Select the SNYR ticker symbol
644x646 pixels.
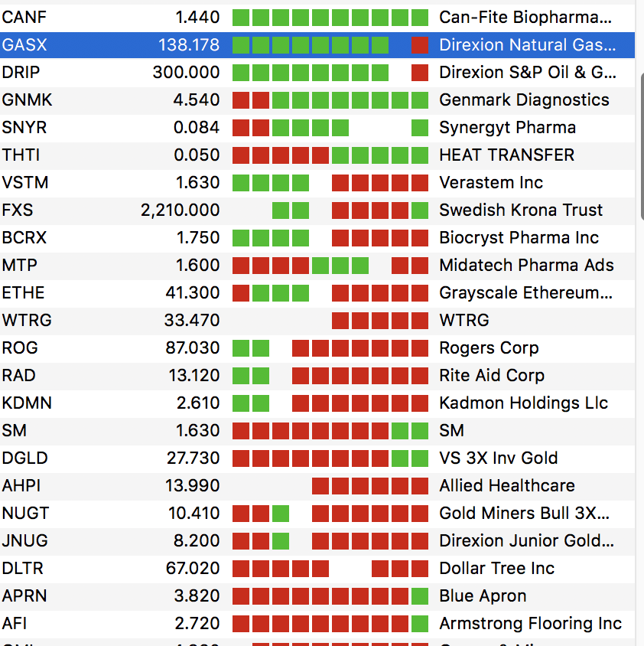(24, 128)
